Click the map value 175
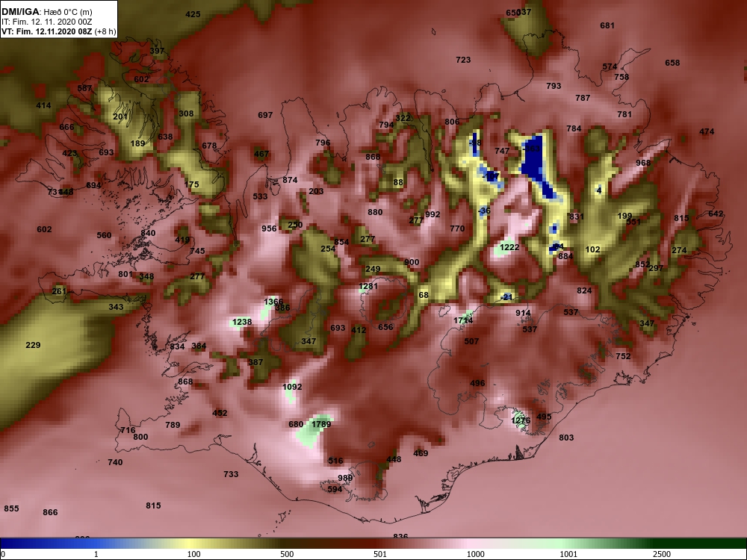Viewport: 747px width, 560px height. 191,184
